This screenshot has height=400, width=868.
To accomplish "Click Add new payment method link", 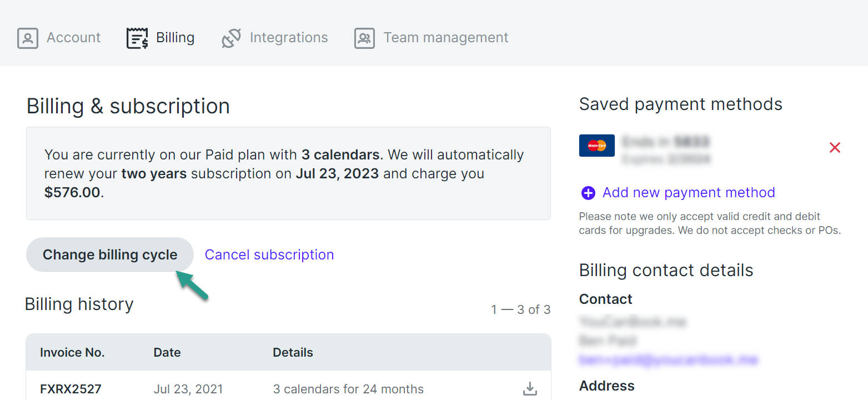I will [x=689, y=193].
